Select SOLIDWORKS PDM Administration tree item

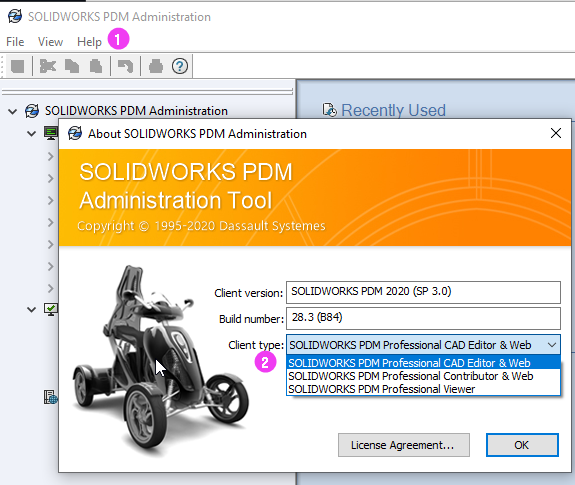click(136, 111)
